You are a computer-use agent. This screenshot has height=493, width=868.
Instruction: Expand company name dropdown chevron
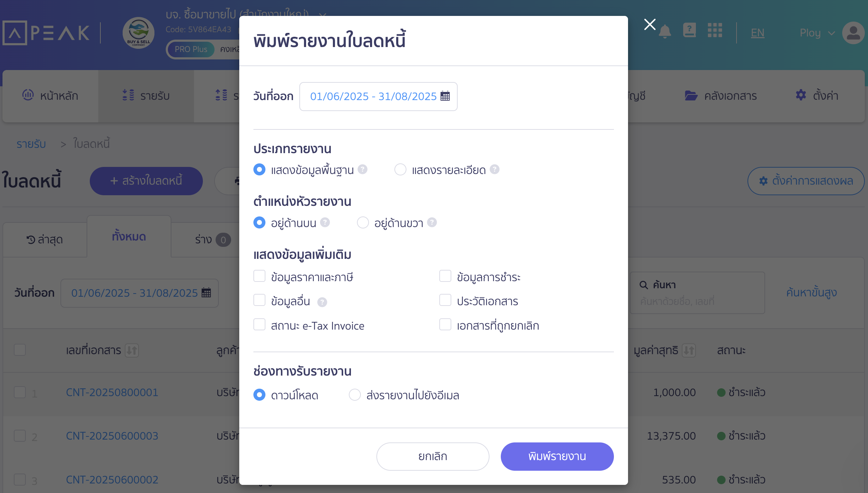[x=322, y=15]
